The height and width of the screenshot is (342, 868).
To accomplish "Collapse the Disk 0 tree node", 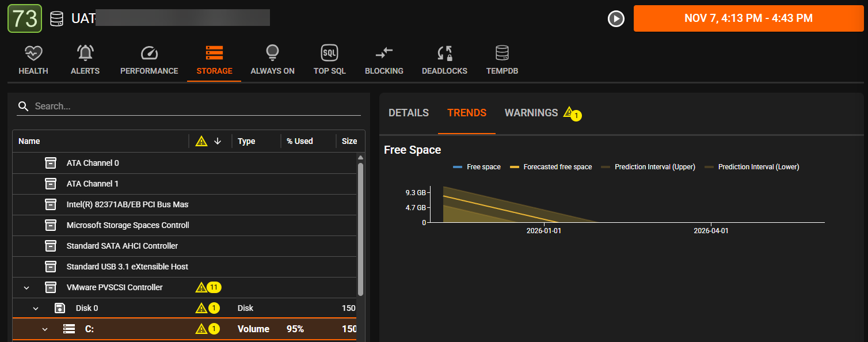I will (36, 309).
